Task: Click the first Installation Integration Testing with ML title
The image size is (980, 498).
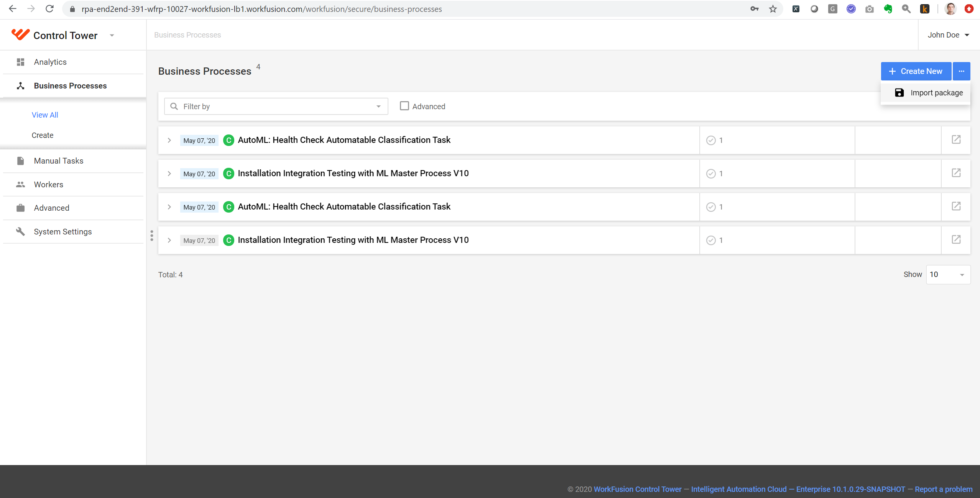Action: pyautogui.click(x=353, y=173)
